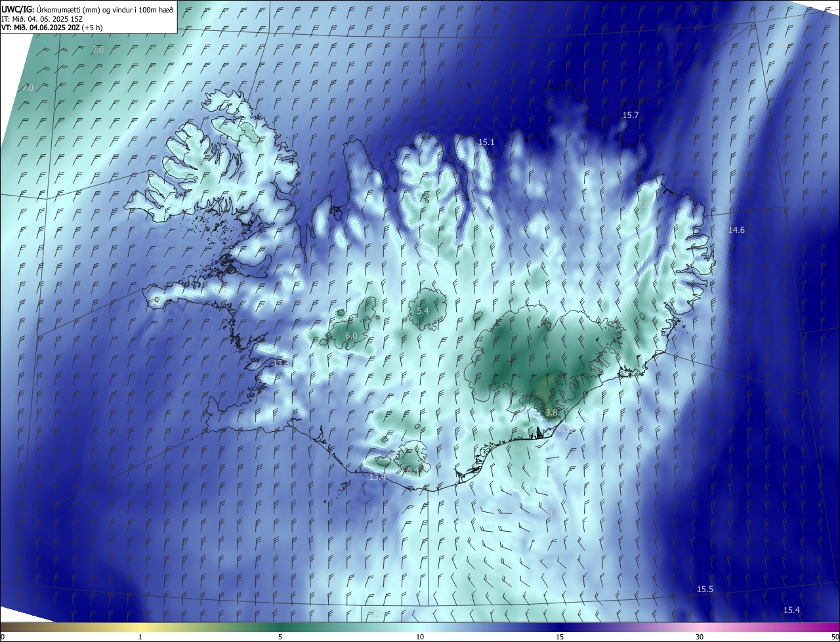Click the '5' tick on color scale
The height and width of the screenshot is (642, 840).
[280, 637]
